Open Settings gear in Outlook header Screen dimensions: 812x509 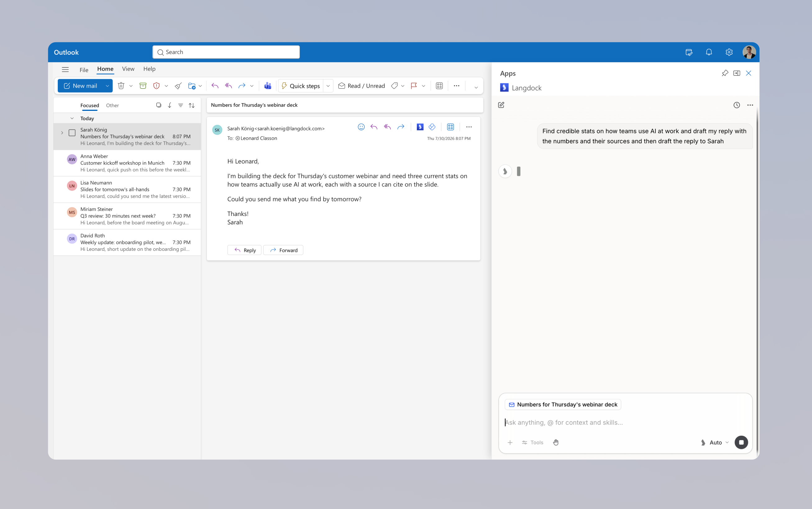729,52
